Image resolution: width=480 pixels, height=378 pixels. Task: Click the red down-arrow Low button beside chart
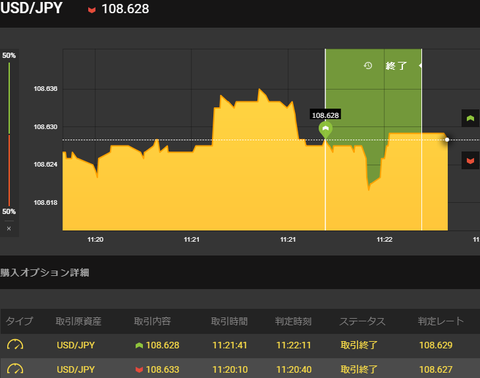click(x=470, y=160)
